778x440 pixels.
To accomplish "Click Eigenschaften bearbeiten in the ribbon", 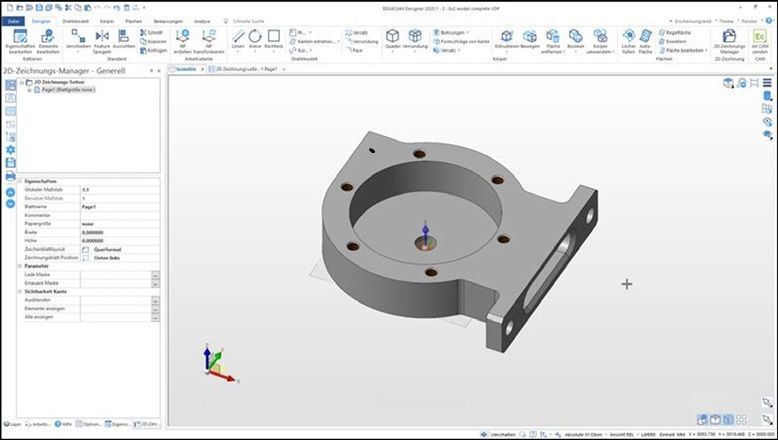I will (20, 41).
